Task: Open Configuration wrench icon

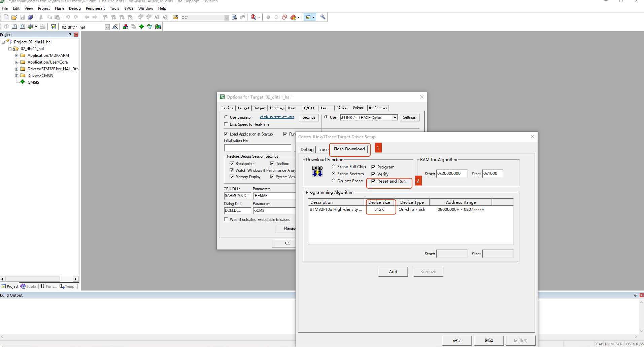Action: (323, 17)
